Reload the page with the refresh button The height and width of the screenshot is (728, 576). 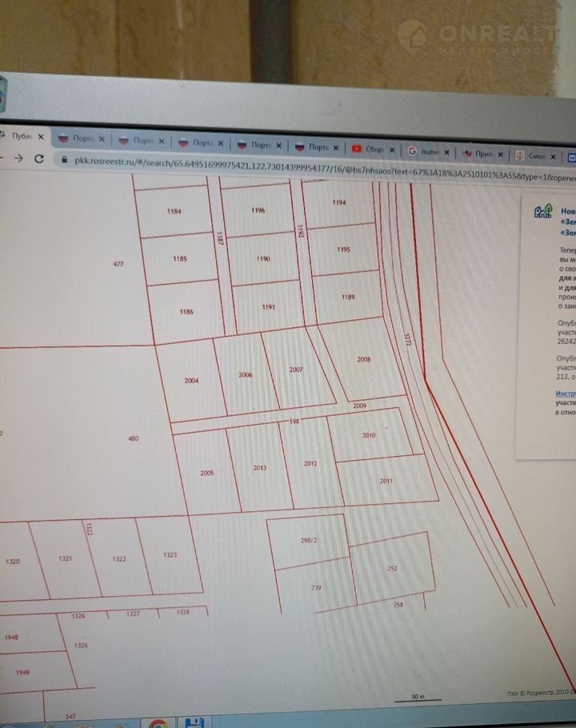pos(38,158)
